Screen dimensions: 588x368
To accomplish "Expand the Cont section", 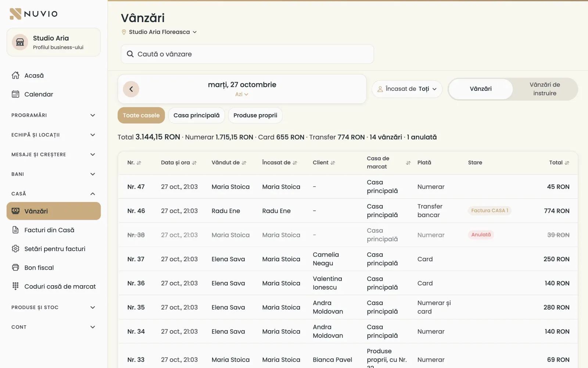I will tap(54, 327).
